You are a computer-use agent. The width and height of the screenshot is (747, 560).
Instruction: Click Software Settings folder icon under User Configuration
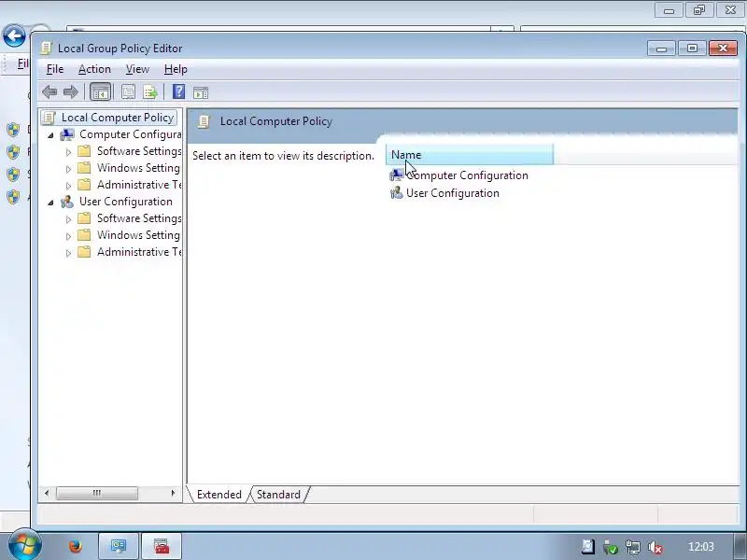[x=84, y=218]
